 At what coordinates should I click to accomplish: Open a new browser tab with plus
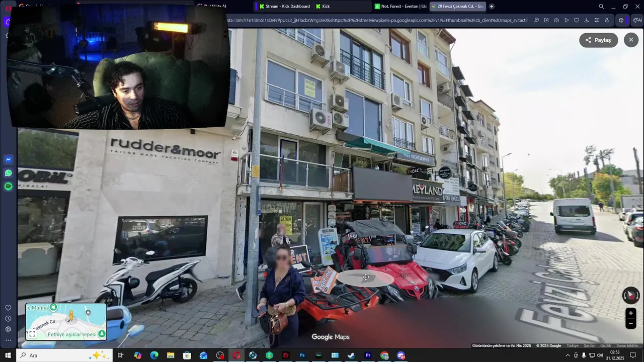[x=492, y=6]
